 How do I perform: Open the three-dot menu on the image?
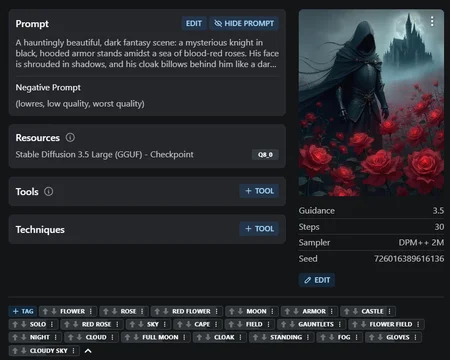(x=432, y=21)
